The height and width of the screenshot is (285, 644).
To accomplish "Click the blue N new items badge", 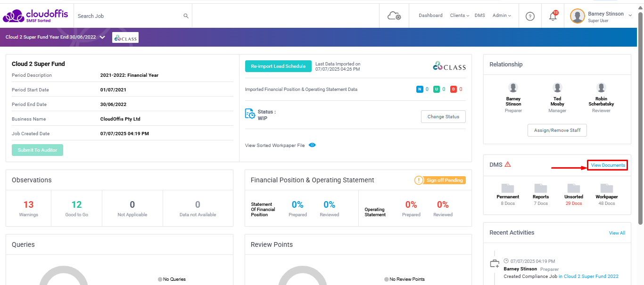I will point(420,90).
